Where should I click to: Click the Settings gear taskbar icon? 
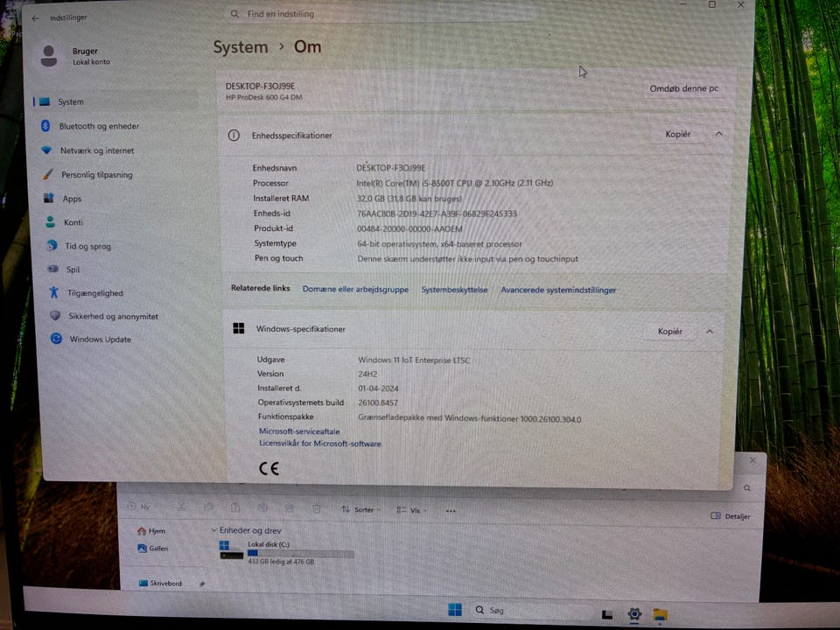tap(634, 614)
